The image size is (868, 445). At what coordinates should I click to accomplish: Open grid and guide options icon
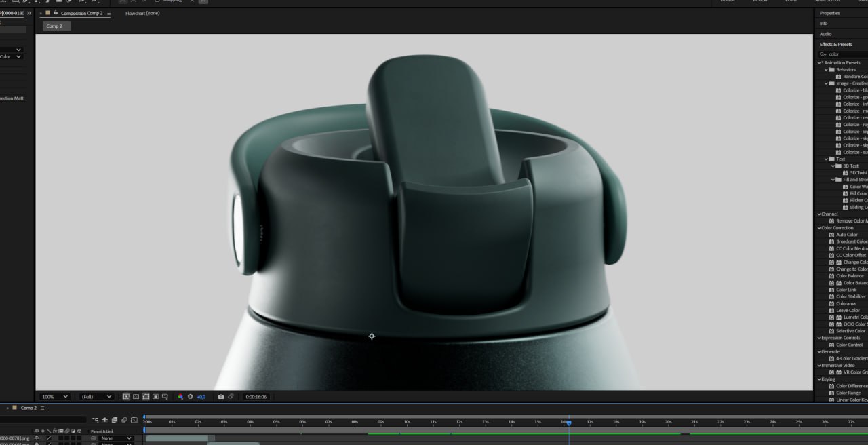click(x=165, y=397)
